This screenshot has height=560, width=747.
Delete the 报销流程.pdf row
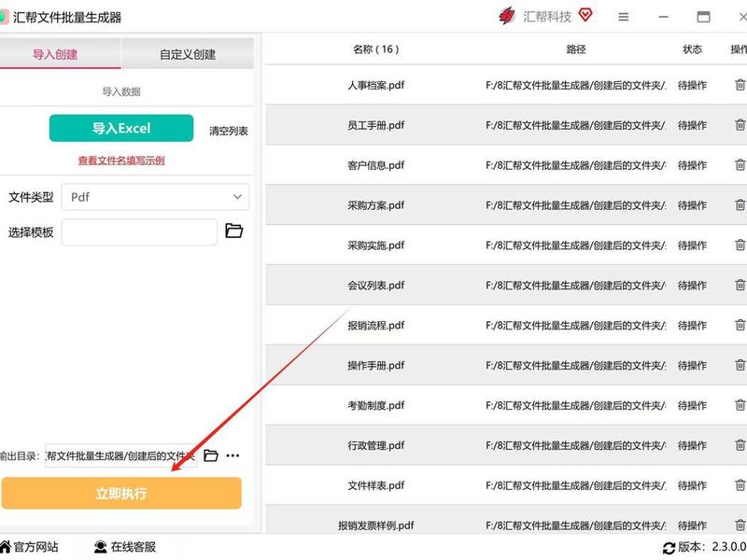coord(740,325)
